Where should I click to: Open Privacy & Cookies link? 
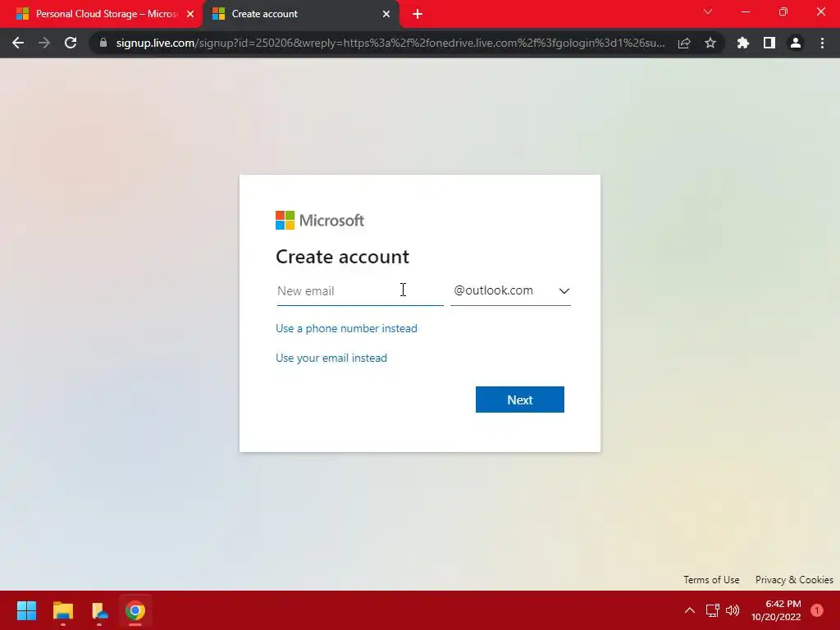794,580
